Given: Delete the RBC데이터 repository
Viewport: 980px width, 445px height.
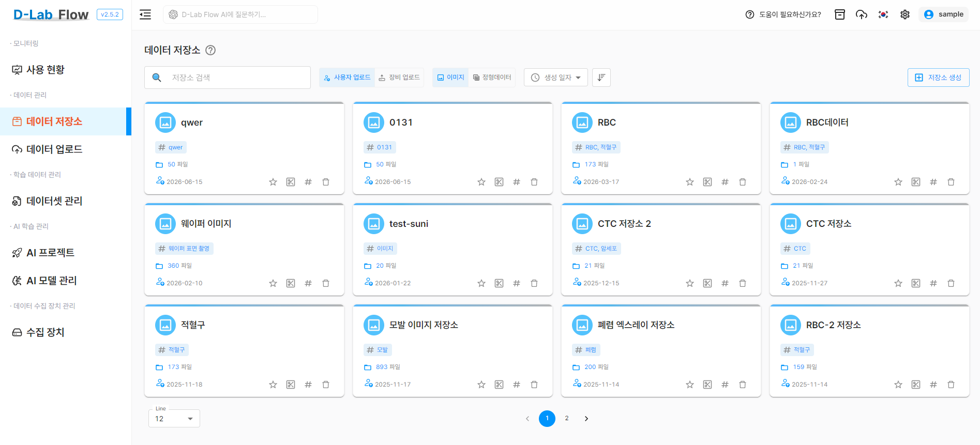Looking at the screenshot, I should point(951,182).
